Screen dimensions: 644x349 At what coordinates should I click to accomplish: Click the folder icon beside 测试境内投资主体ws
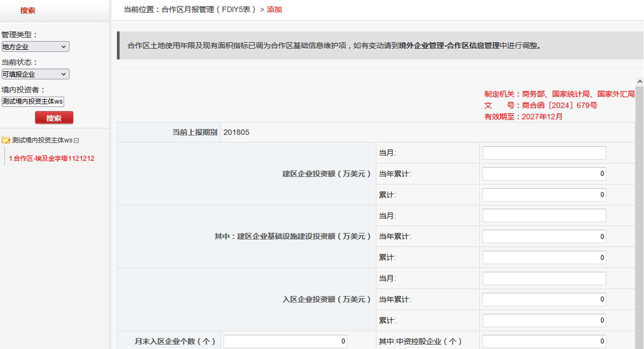click(6, 140)
